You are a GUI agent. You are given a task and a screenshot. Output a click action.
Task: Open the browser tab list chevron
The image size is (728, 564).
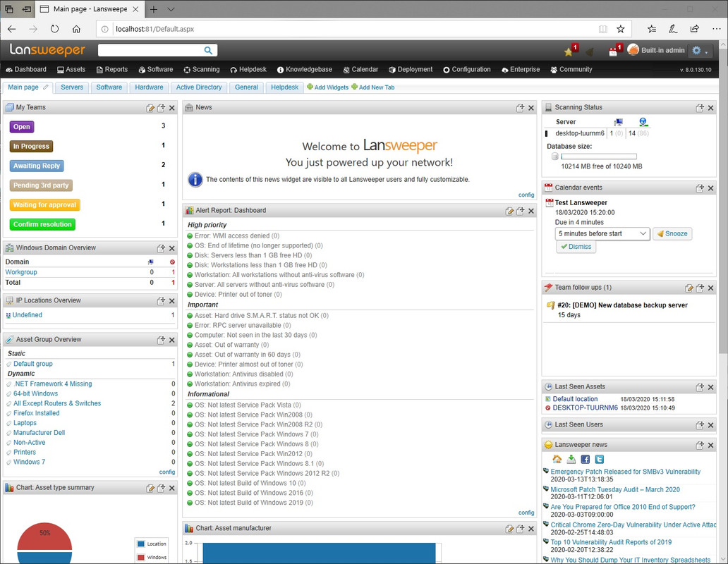pos(171,9)
